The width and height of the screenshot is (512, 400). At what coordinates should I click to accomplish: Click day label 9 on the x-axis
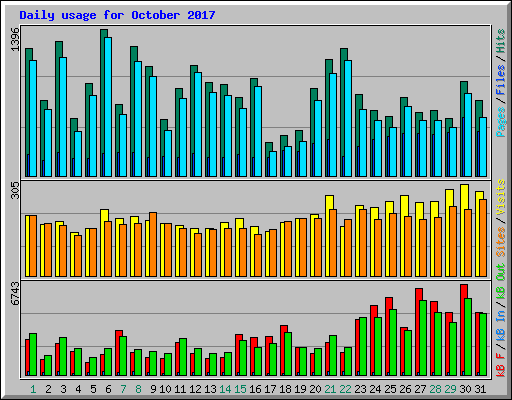153,389
